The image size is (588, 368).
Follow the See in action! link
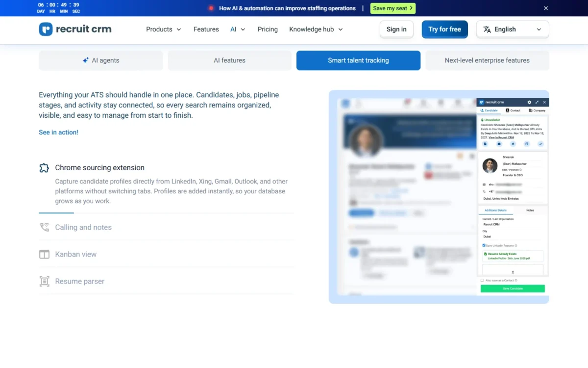pyautogui.click(x=58, y=132)
